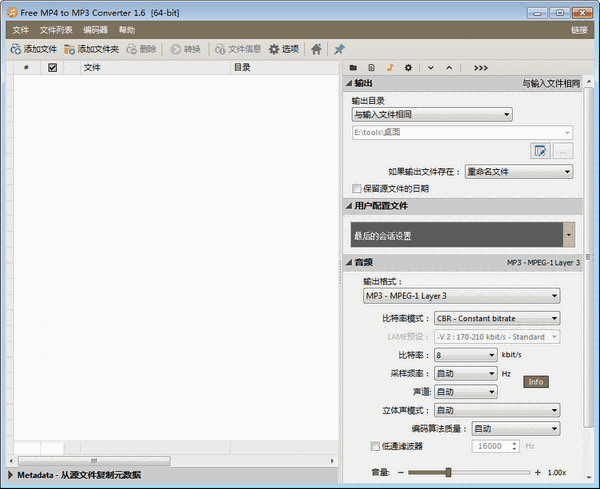The width and height of the screenshot is (600, 489).
Task: Click the low-pass frequency stepper arrows
Action: point(514,446)
